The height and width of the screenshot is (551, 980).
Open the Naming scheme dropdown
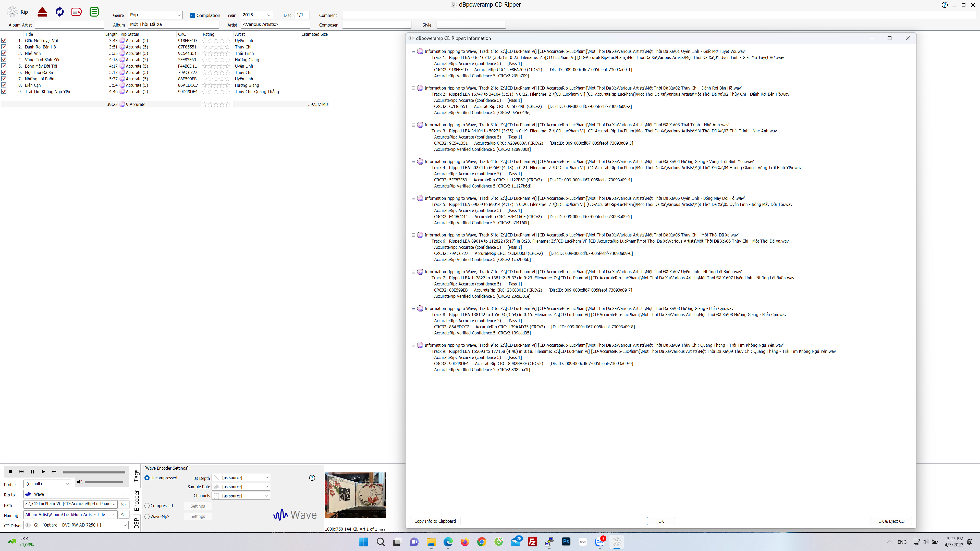pyautogui.click(x=70, y=515)
